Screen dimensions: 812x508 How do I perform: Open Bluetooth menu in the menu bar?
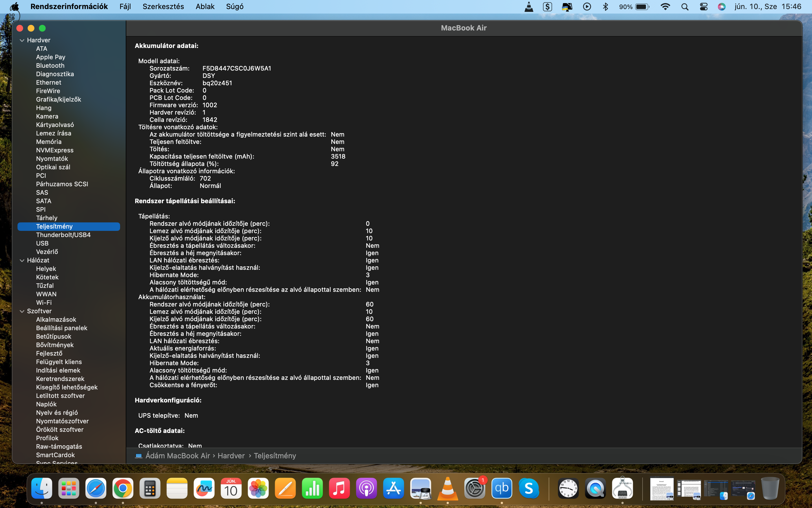606,7
